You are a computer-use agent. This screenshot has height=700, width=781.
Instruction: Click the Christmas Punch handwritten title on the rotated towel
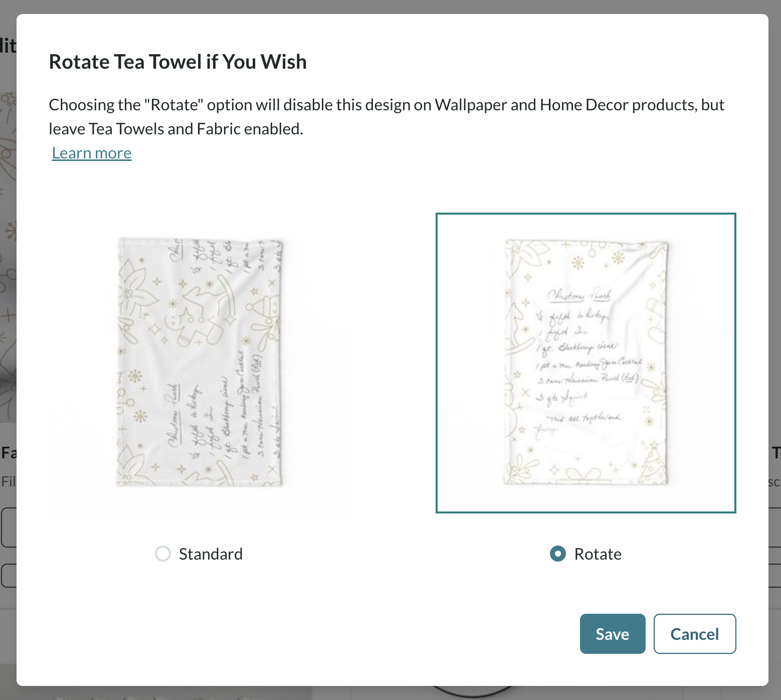click(579, 295)
